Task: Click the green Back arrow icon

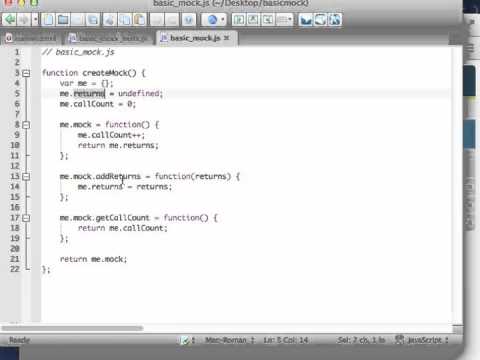Action: pos(9,20)
